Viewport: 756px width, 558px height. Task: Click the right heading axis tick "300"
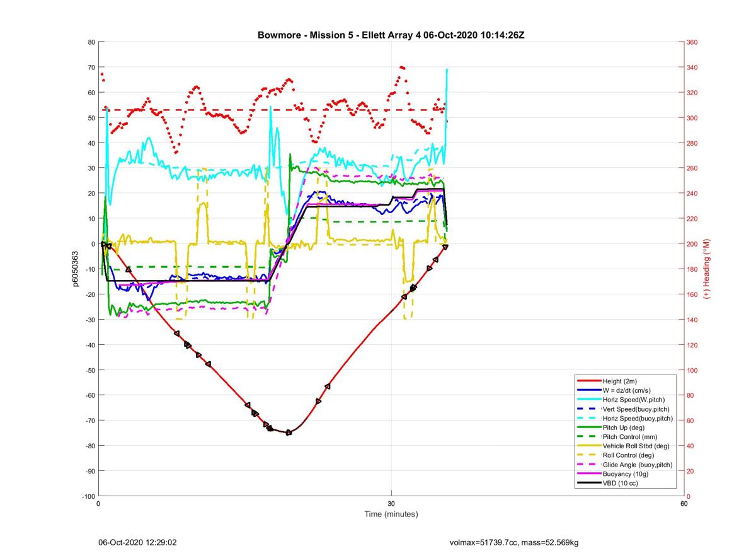click(692, 118)
